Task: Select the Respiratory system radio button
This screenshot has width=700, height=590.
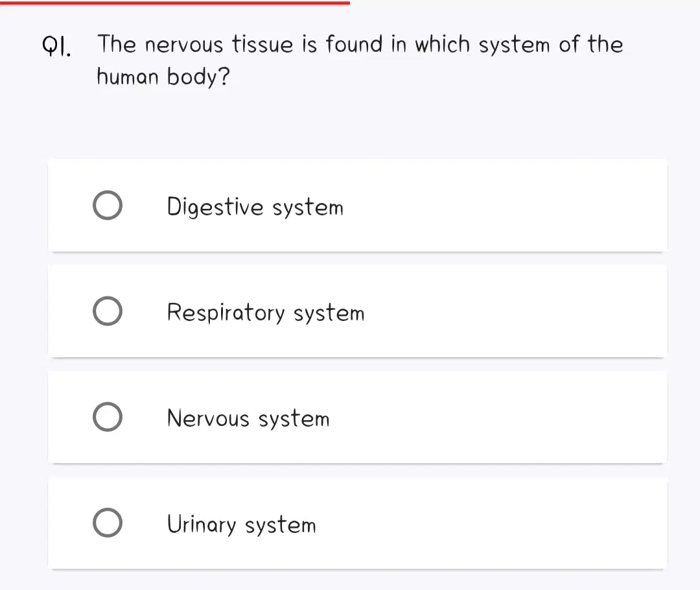Action: pos(108,311)
